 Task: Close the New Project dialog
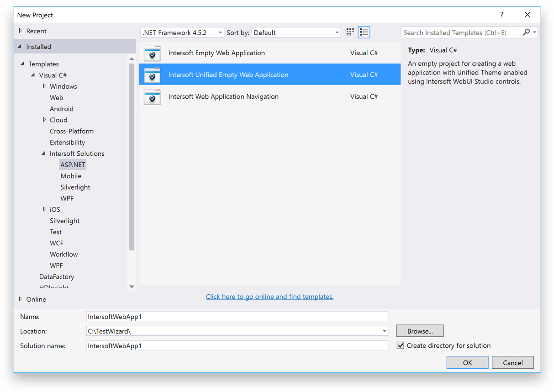coord(528,15)
